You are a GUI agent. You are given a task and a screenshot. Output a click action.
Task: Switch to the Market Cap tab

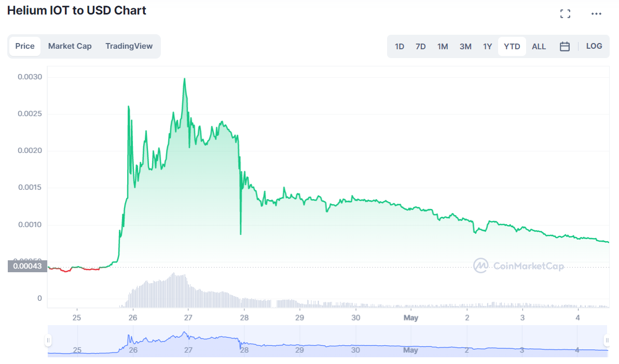tap(70, 46)
